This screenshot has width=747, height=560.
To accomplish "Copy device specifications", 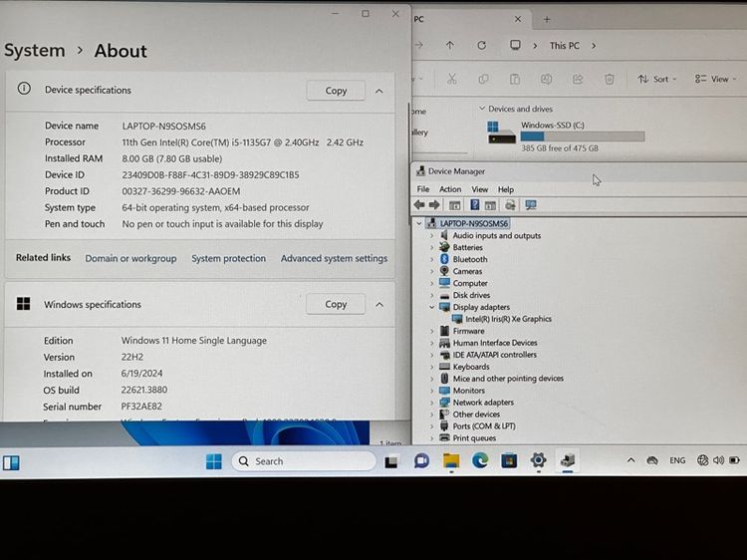I will click(336, 91).
